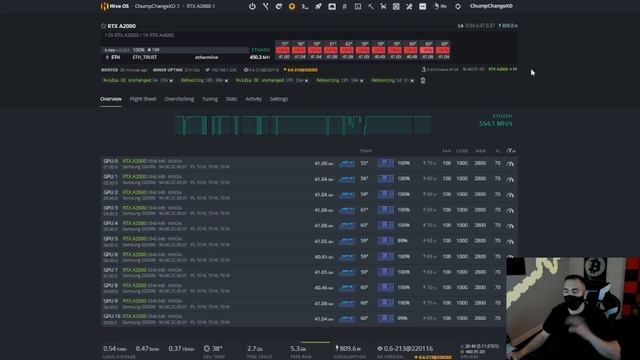Open the Tuning tab
The image size is (640, 360).
(210, 99)
